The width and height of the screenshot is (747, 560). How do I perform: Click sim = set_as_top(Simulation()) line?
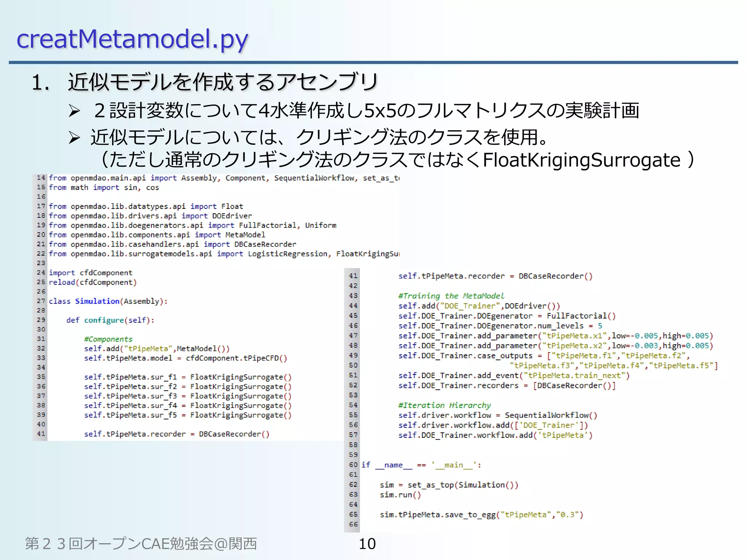click(x=449, y=485)
